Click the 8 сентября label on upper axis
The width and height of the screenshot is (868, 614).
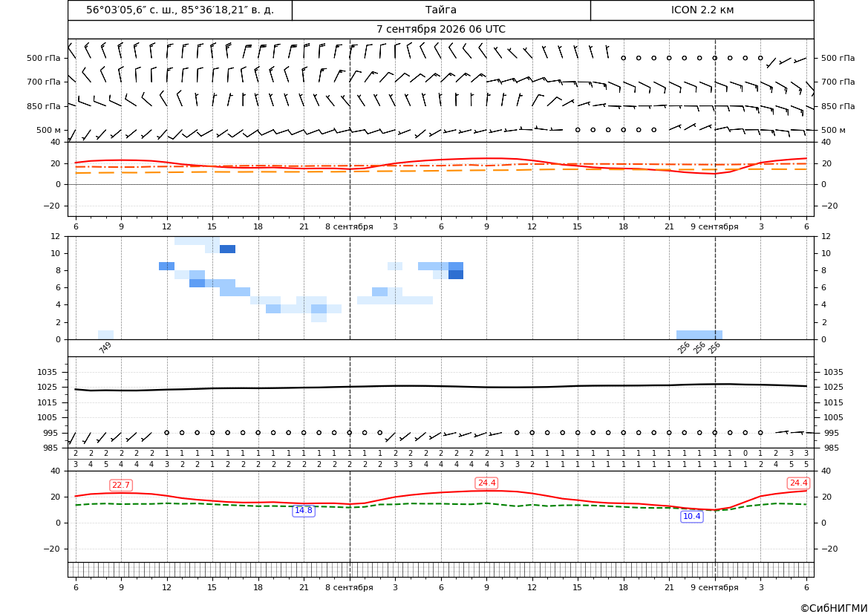pyautogui.click(x=349, y=226)
